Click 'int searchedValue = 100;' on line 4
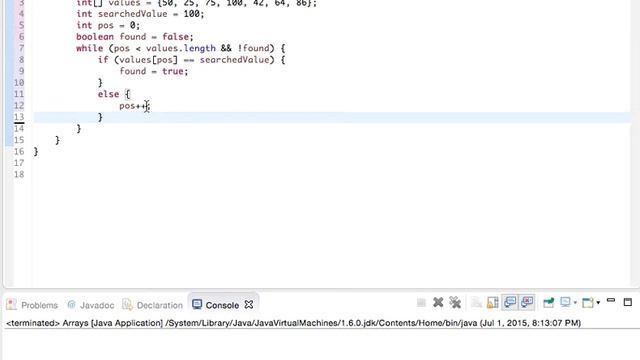Screen dimensions: 640x360 tap(140, 14)
